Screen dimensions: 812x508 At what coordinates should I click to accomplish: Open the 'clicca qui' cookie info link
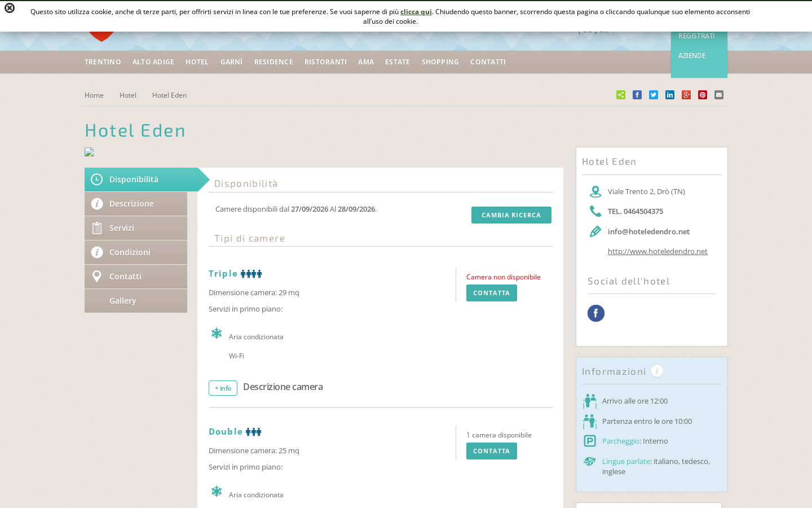(416, 11)
